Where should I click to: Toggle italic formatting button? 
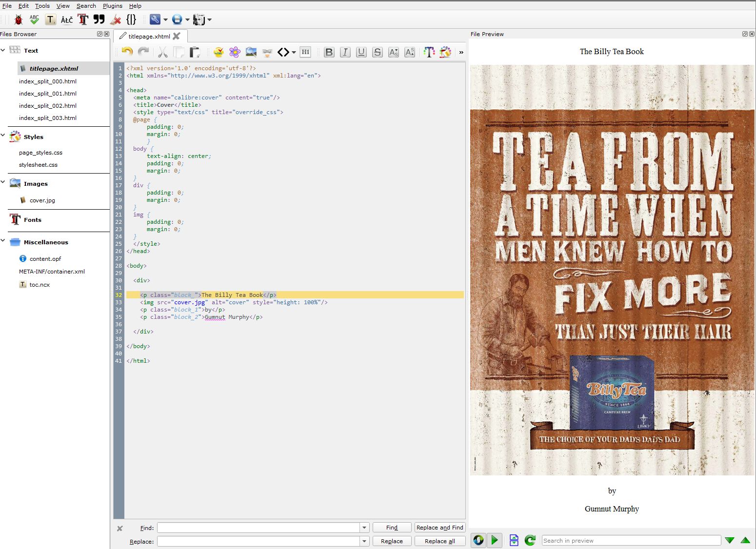(345, 52)
